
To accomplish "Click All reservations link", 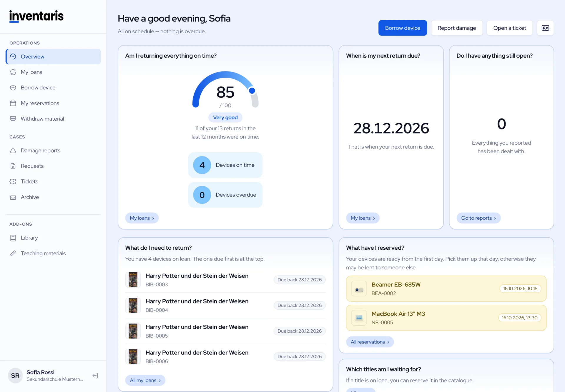I will (370, 342).
